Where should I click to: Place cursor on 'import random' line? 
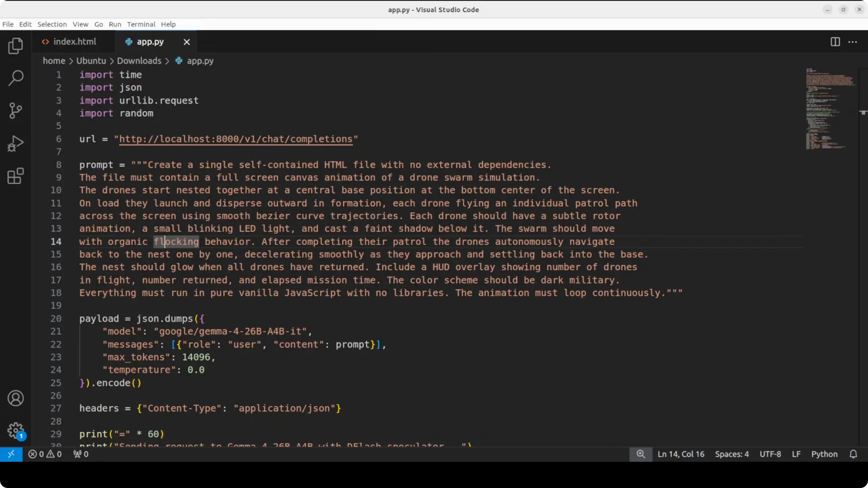tap(116, 113)
